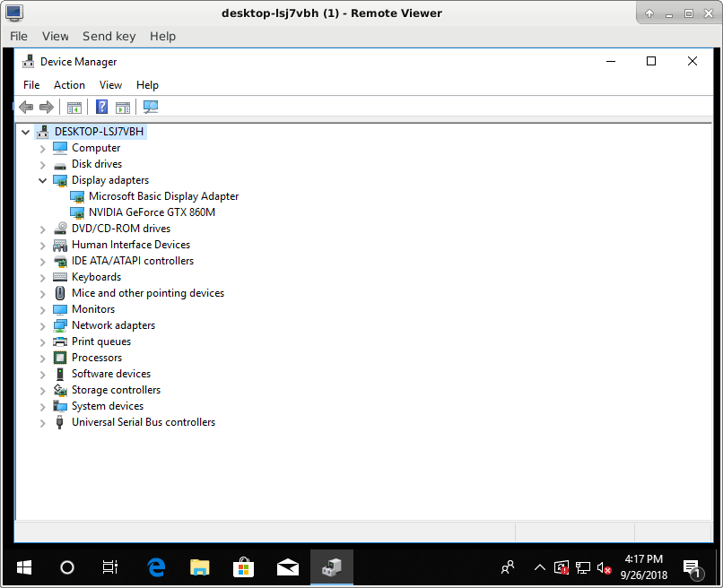Viewport: 723px width, 588px height.
Task: Collapse the Display adapters category
Action: pyautogui.click(x=42, y=181)
